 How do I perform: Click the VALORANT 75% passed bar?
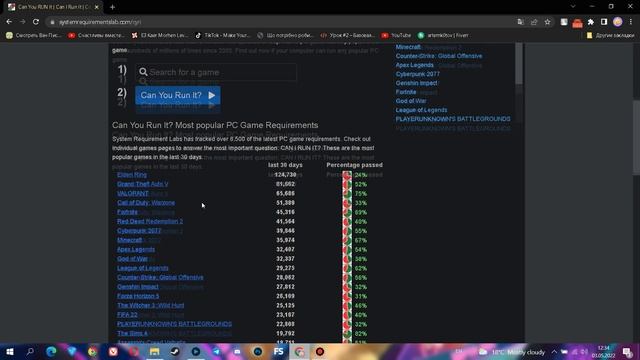[347, 193]
